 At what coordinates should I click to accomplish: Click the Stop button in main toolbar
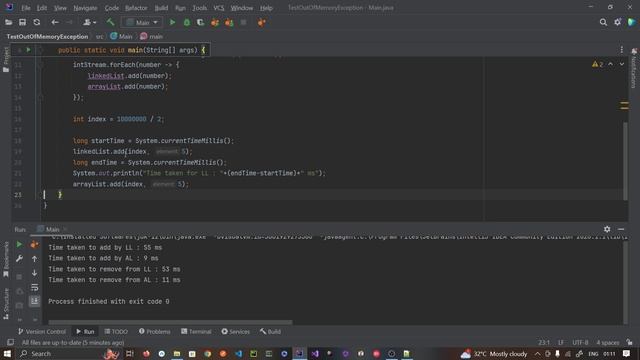pos(243,22)
